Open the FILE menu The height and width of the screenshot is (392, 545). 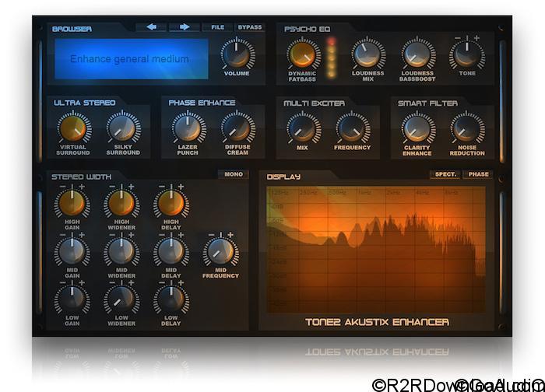point(217,27)
